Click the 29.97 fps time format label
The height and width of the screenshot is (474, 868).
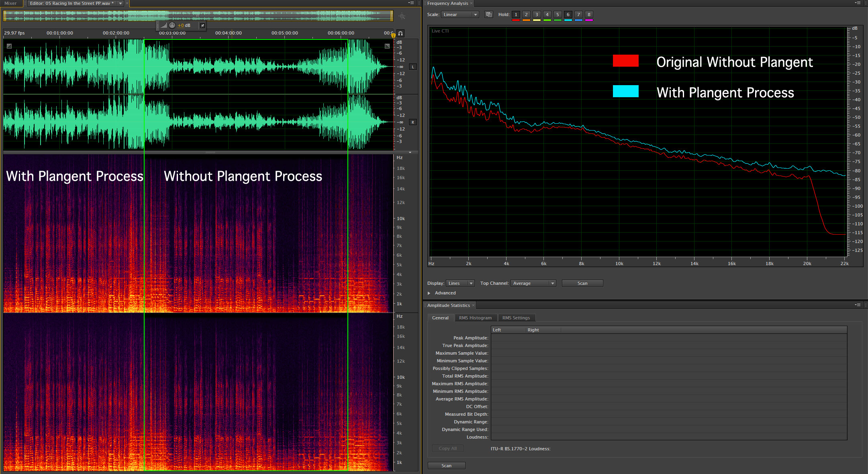tap(14, 33)
